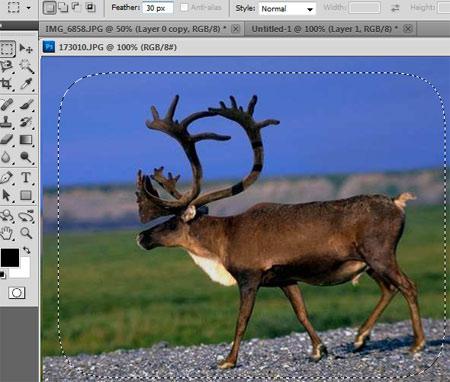Select the History Brush tool
This screenshot has height=382, width=450.
pos(26,122)
